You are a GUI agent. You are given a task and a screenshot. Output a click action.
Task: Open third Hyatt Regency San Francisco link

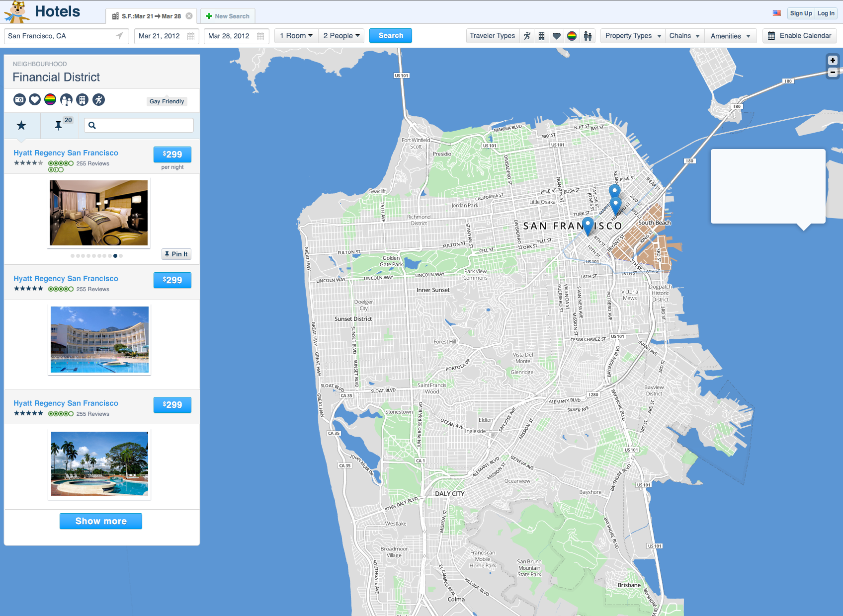point(66,403)
